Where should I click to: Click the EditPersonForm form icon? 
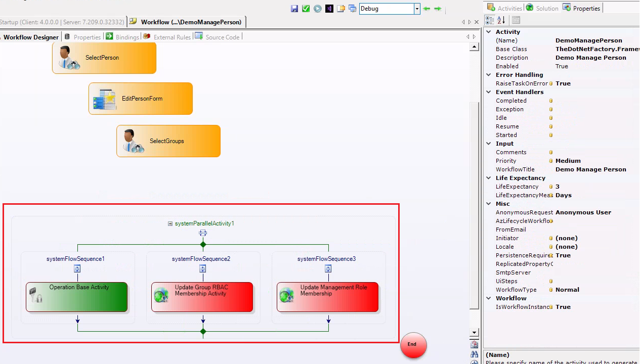point(105,99)
